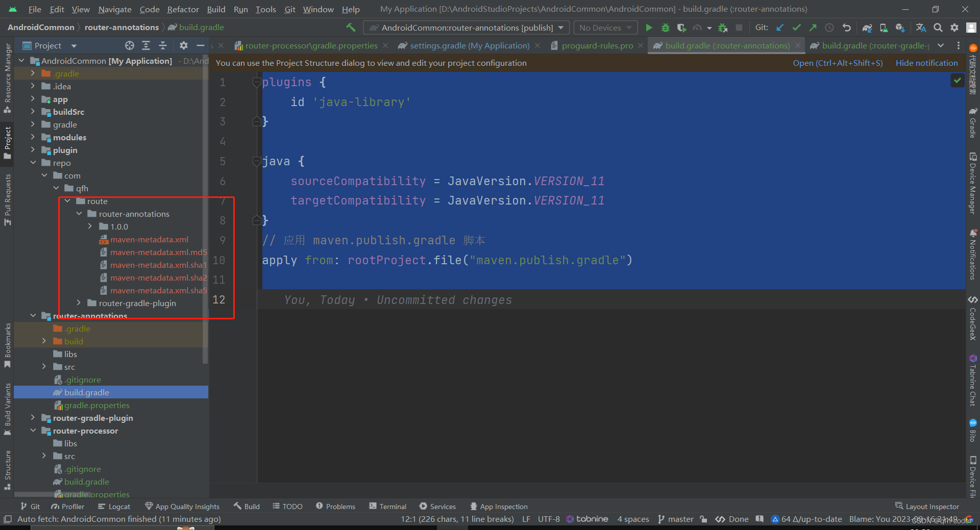Expand the 1.0.0 version folder

[x=90, y=226]
